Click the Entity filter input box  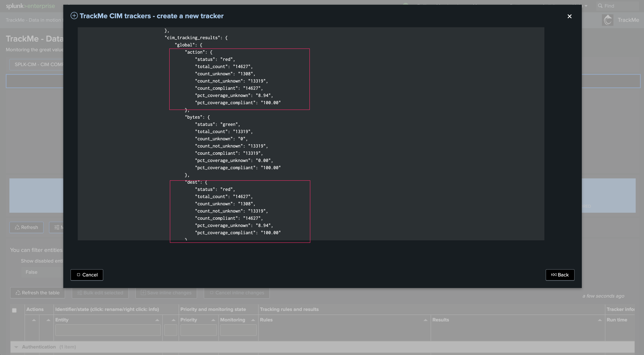(108, 330)
